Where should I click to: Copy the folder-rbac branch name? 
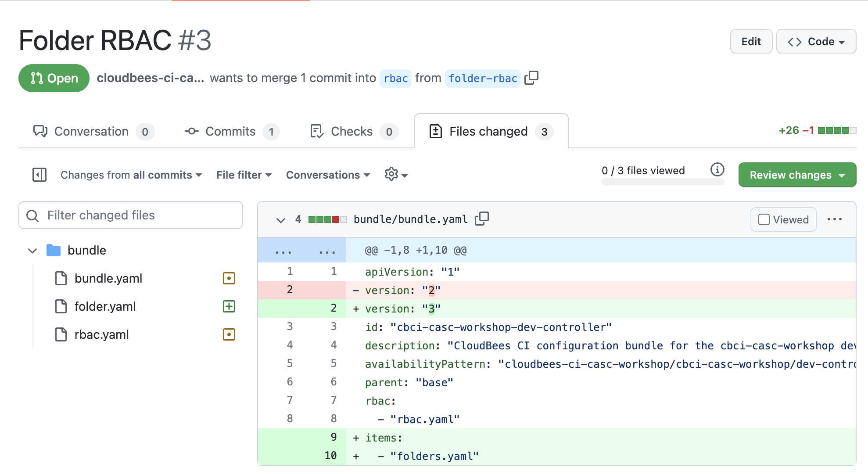[x=532, y=78]
